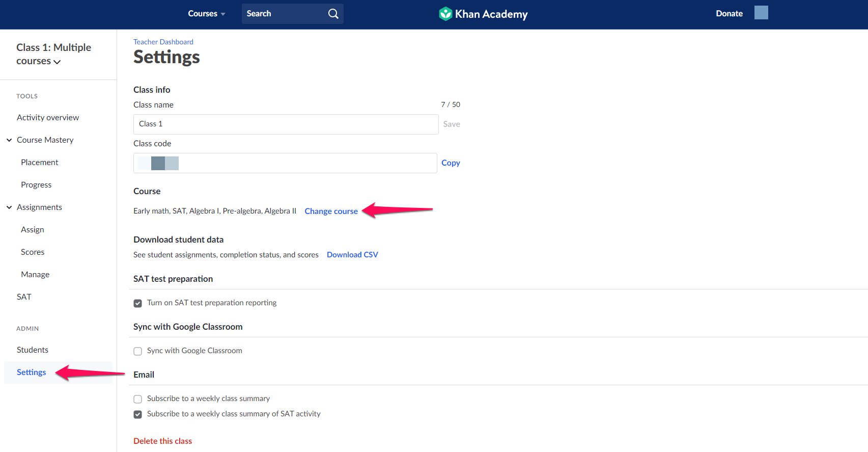Click the Khan Academy logo
This screenshot has width=868, height=452.
pos(483,14)
